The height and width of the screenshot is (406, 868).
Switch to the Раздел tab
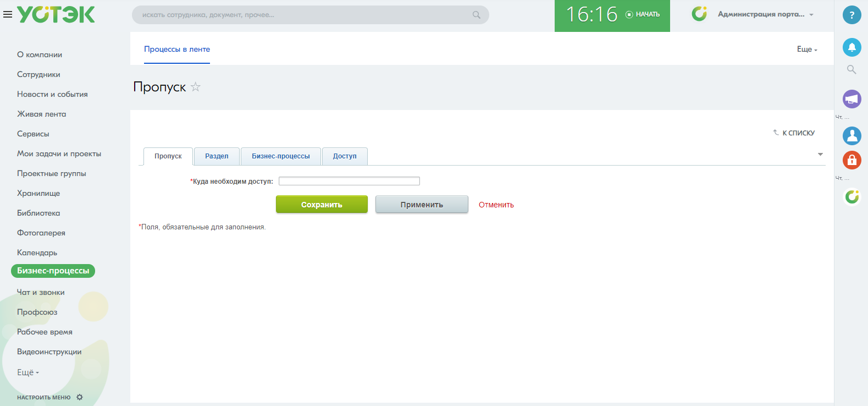click(x=217, y=156)
